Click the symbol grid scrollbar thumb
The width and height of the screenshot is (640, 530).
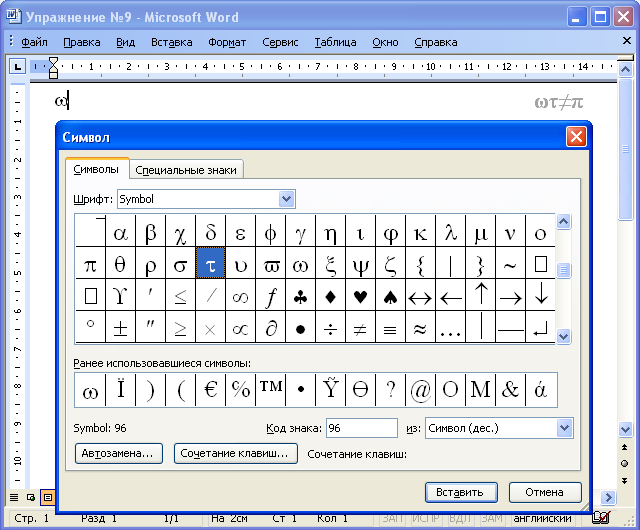pyautogui.click(x=564, y=270)
